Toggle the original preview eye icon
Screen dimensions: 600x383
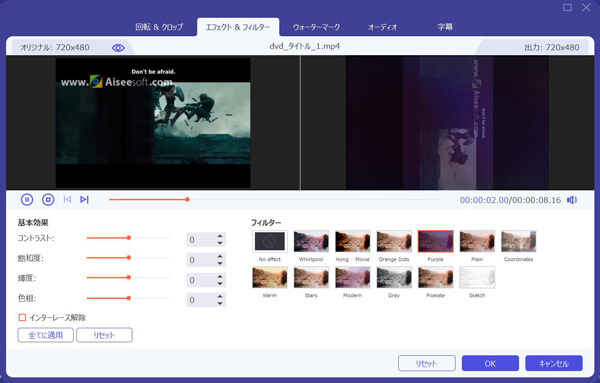[118, 48]
